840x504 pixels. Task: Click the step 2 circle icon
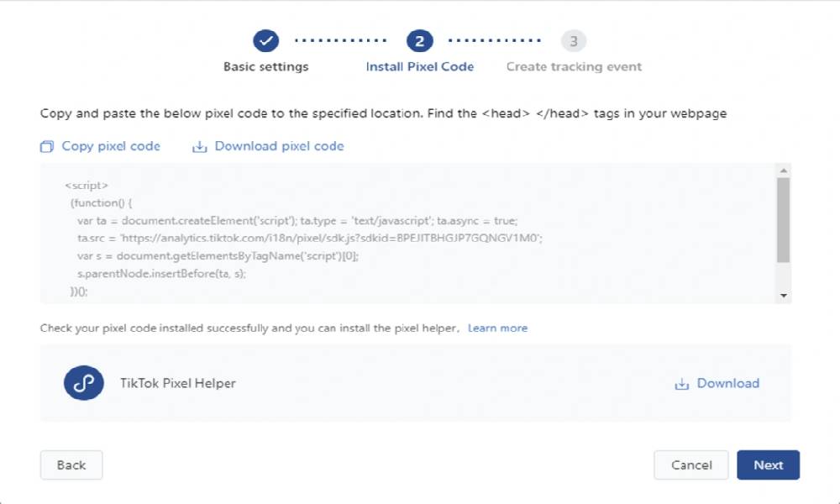pos(419,40)
